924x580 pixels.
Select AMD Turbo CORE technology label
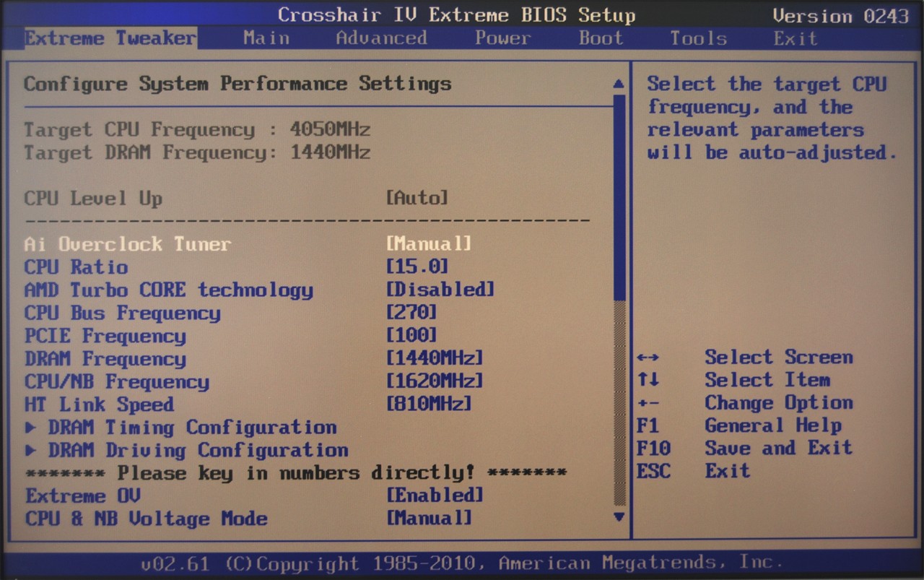click(168, 290)
